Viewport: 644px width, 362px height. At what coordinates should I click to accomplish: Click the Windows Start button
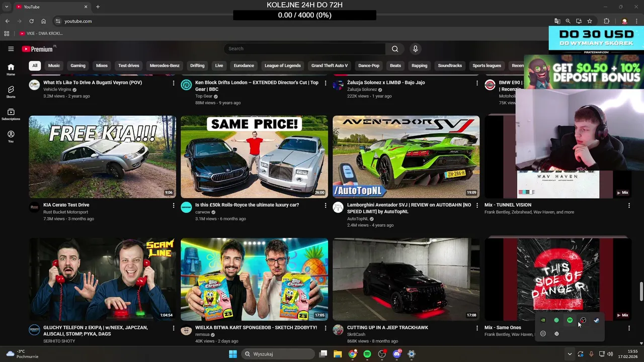tap(232, 354)
